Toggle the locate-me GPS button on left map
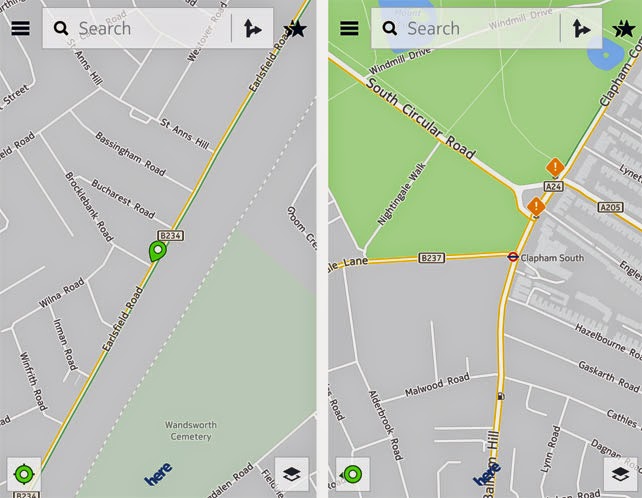The image size is (642, 498). pos(24,474)
